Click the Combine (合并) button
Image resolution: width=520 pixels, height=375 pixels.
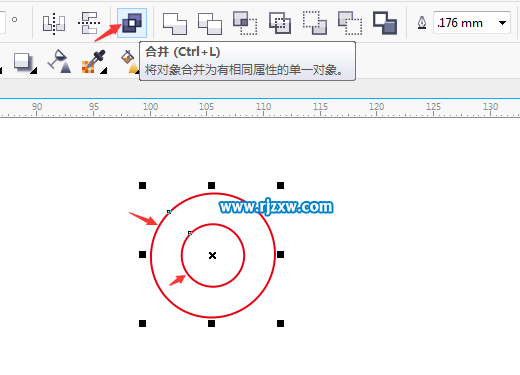pyautogui.click(x=132, y=23)
